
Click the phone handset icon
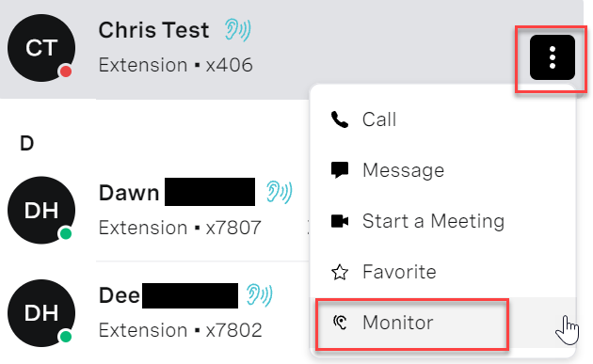(x=339, y=119)
